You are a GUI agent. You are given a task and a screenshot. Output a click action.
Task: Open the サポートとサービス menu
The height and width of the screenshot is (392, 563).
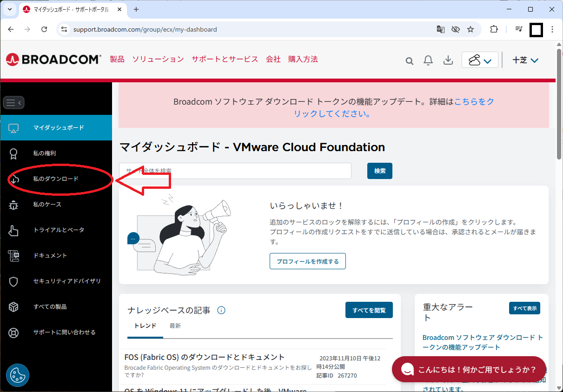pos(225,59)
